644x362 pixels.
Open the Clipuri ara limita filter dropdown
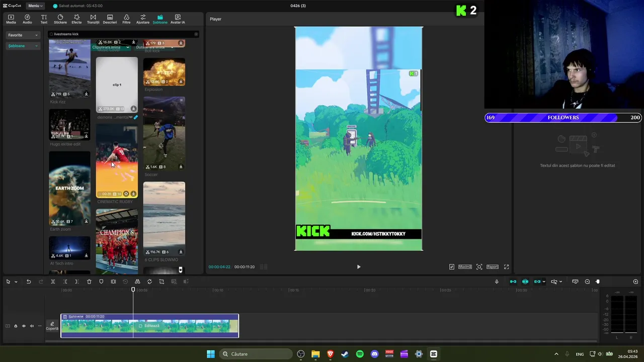[111, 47]
